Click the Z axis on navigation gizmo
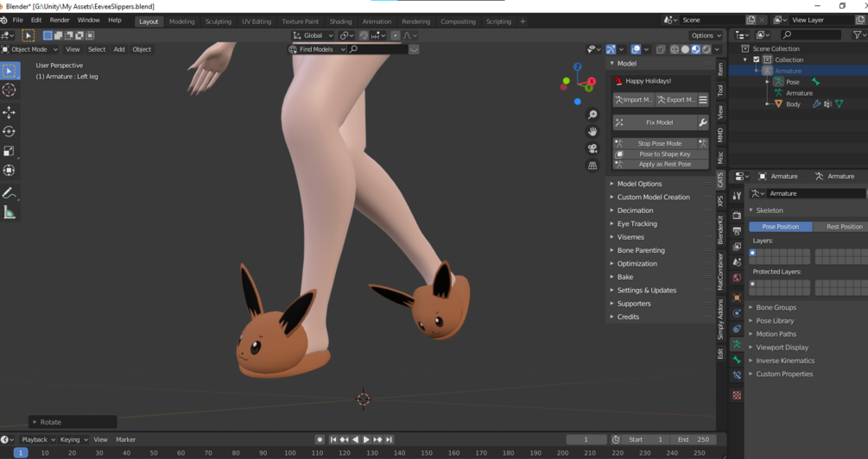 coord(578,67)
